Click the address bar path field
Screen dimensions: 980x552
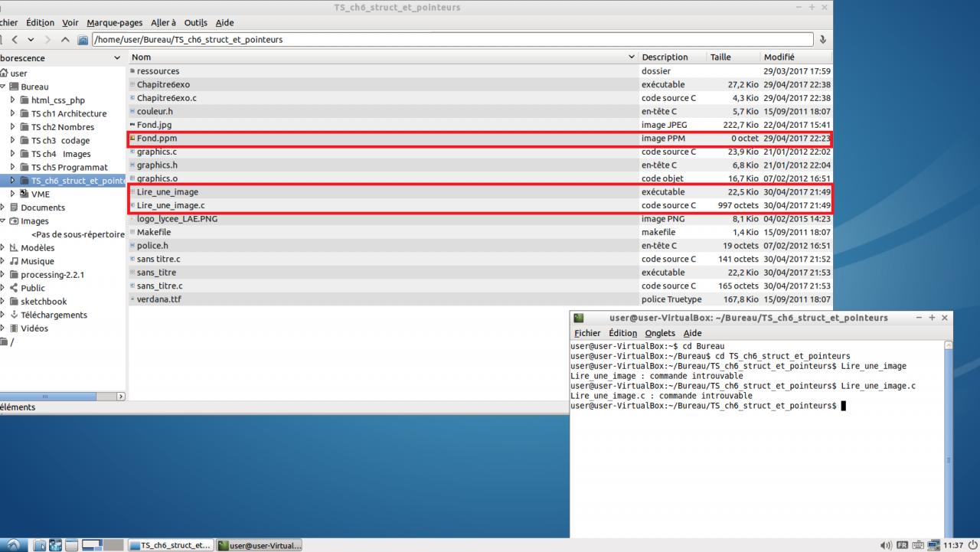pos(452,40)
